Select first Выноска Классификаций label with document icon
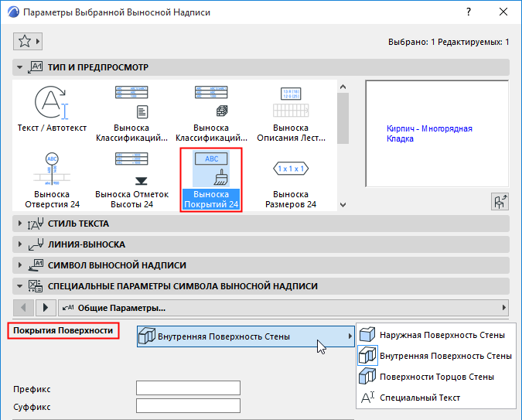Image resolution: width=522 pixels, height=420 pixels. [x=131, y=113]
